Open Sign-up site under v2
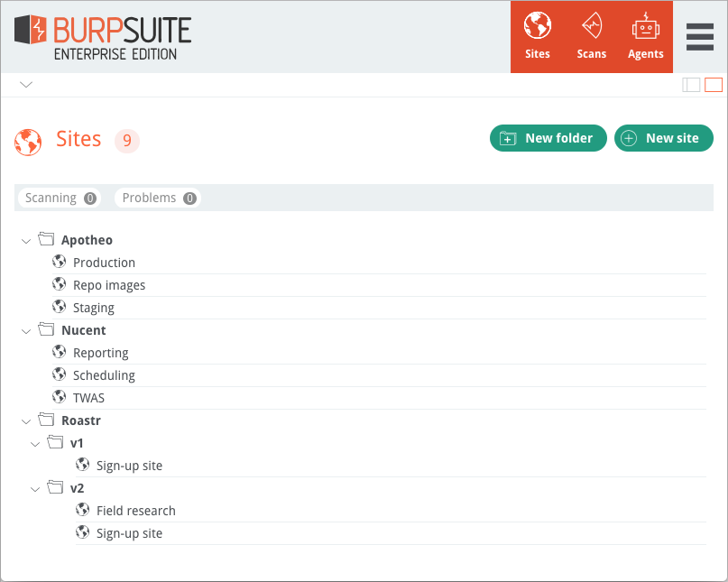This screenshot has height=582, width=728. pos(130,533)
